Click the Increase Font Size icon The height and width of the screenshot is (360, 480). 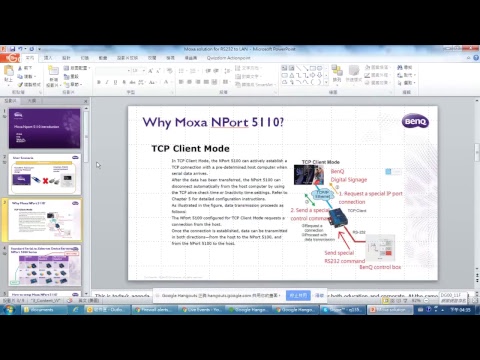[151, 71]
